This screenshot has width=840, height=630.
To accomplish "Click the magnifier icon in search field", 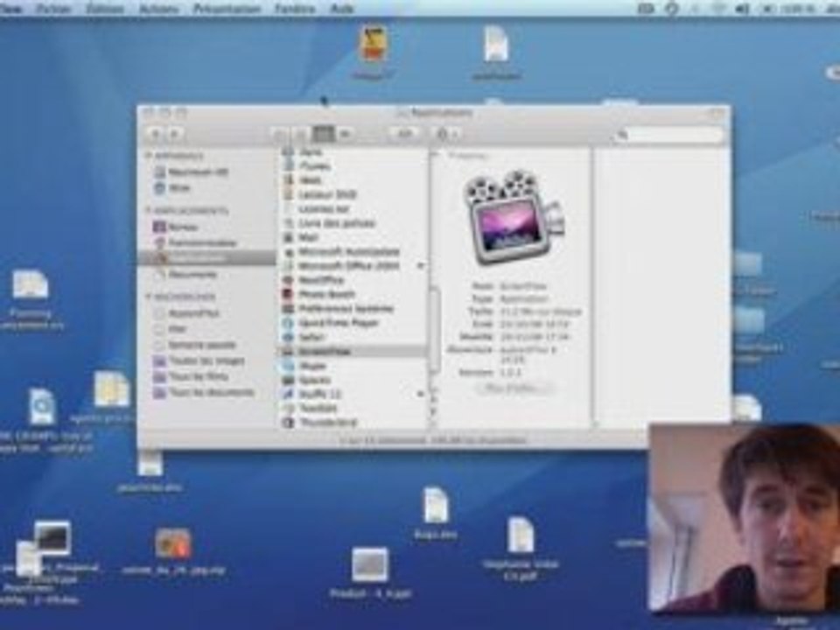I will click(622, 135).
